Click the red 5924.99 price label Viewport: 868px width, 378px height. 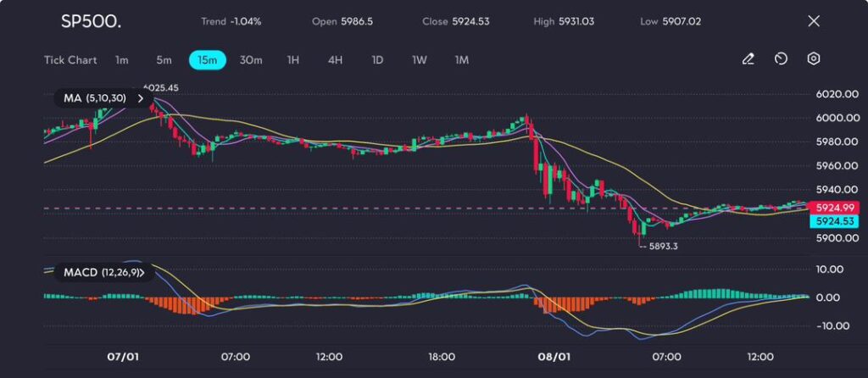pyautogui.click(x=836, y=208)
